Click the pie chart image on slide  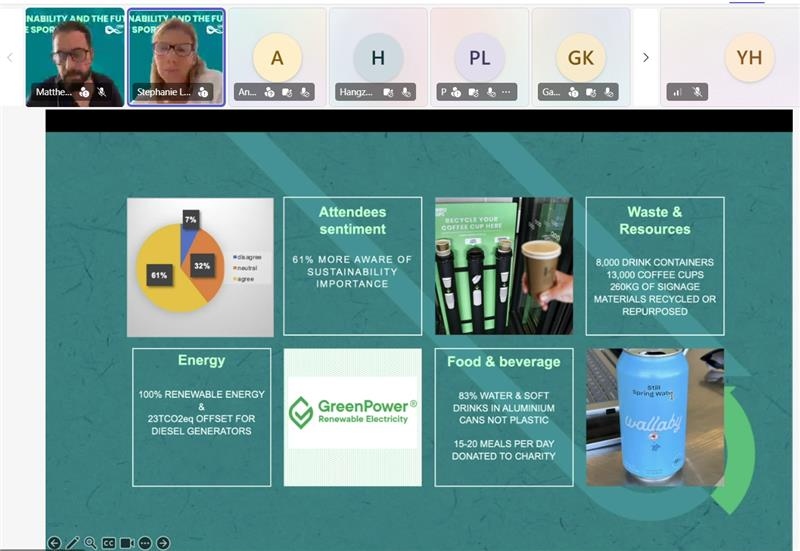click(200, 267)
